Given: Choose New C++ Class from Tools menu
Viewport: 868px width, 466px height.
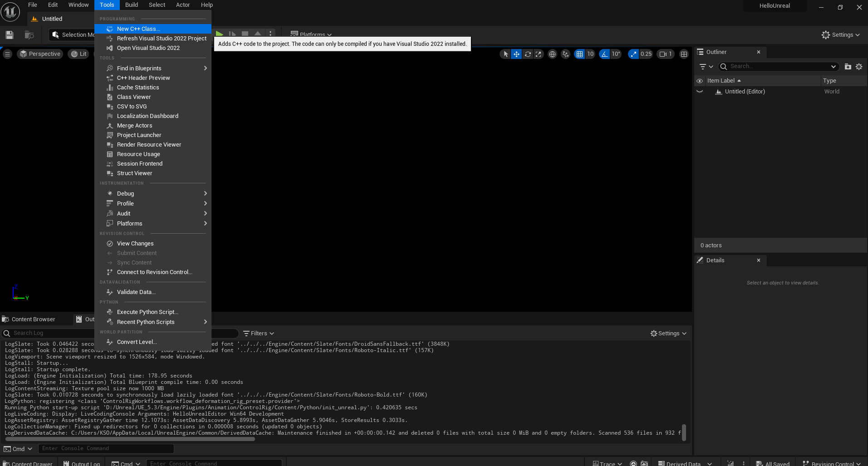Looking at the screenshot, I should [x=153, y=29].
